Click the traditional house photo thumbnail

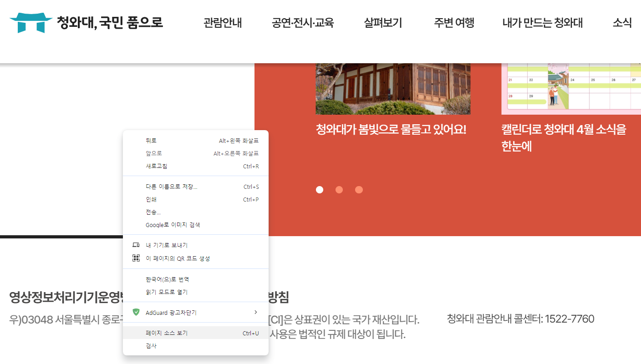[x=393, y=89]
